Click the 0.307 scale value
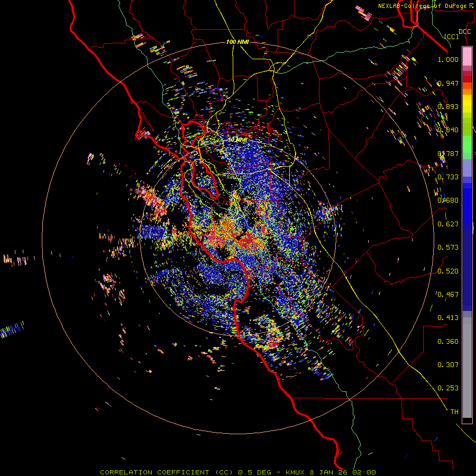Screen dimensions: 476x476 coord(448,365)
